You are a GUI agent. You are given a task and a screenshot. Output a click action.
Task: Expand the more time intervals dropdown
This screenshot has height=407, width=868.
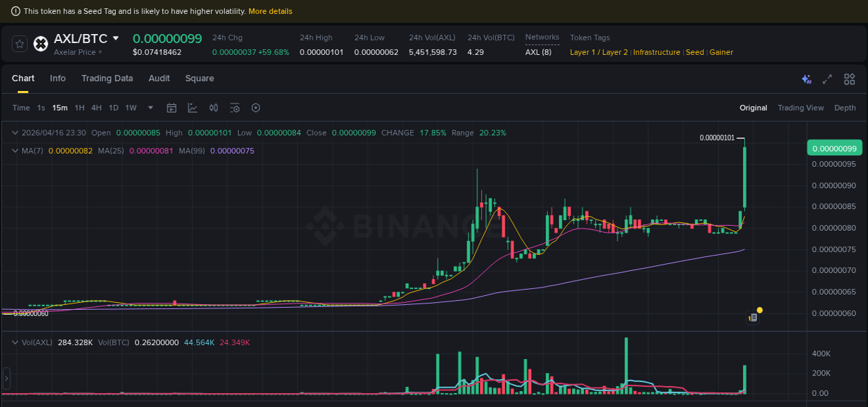(151, 108)
